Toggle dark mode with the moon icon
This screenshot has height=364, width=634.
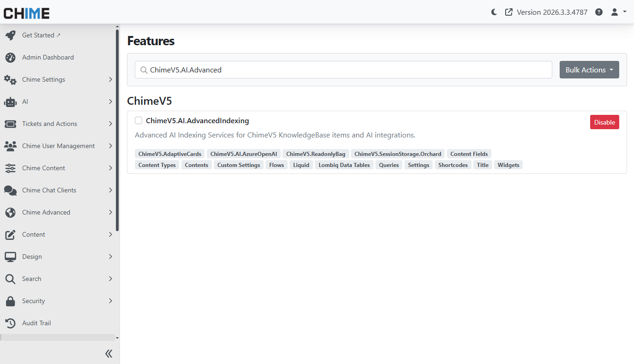tap(494, 12)
